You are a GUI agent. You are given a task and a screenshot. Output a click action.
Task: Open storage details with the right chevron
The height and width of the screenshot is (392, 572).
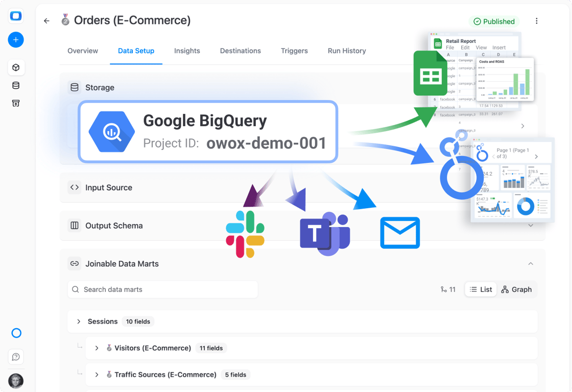pyautogui.click(x=523, y=126)
